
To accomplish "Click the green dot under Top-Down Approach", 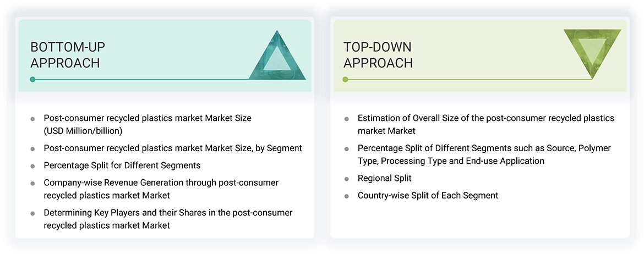I will click(x=346, y=79).
